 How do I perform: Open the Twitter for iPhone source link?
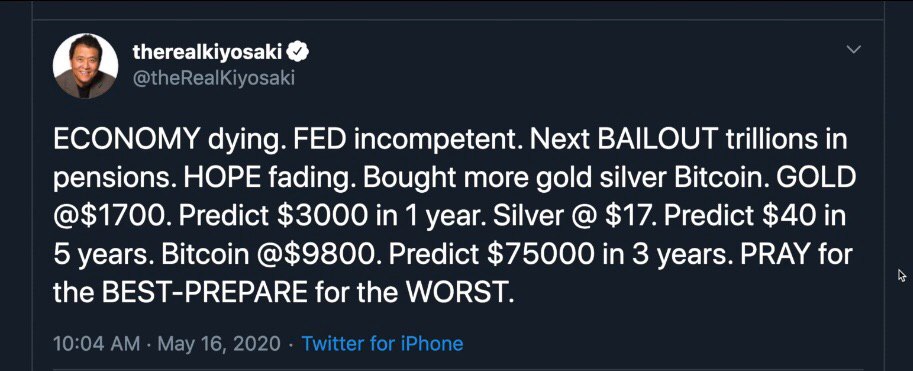tap(382, 344)
